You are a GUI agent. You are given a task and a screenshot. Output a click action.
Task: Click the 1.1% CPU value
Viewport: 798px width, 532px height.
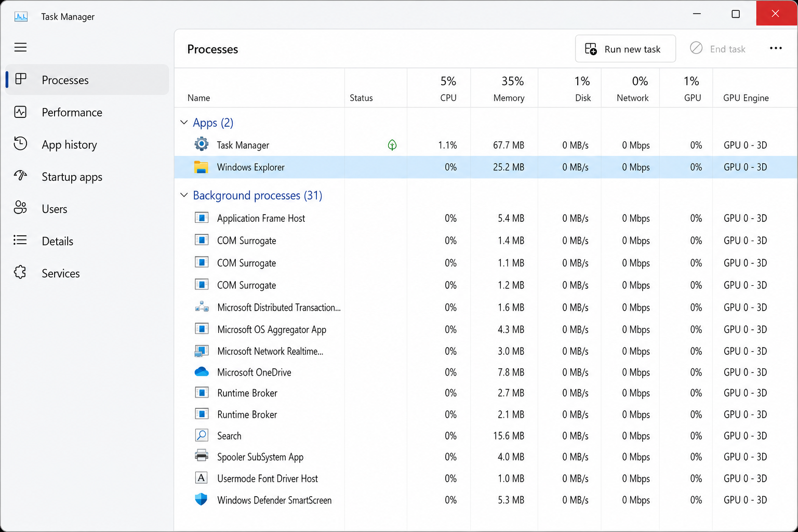[447, 145]
